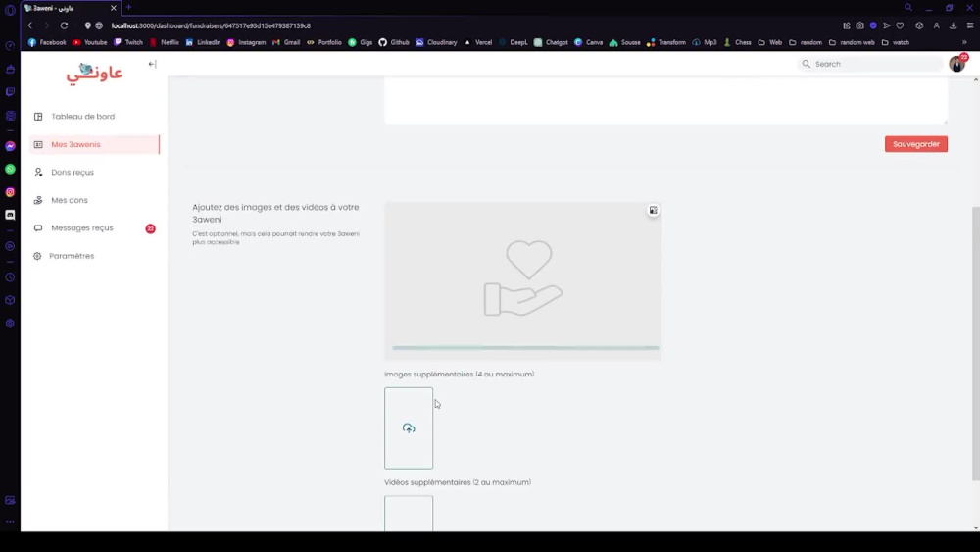Select Mes 3awenis in the sidebar
The height and width of the screenshot is (552, 980).
(x=94, y=144)
